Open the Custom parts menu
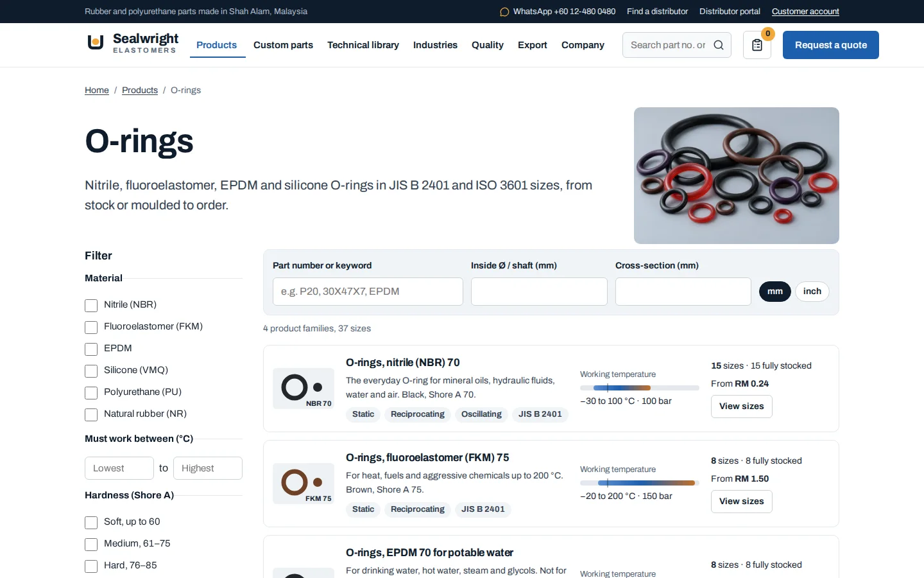Image resolution: width=924 pixels, height=578 pixels. pos(283,45)
